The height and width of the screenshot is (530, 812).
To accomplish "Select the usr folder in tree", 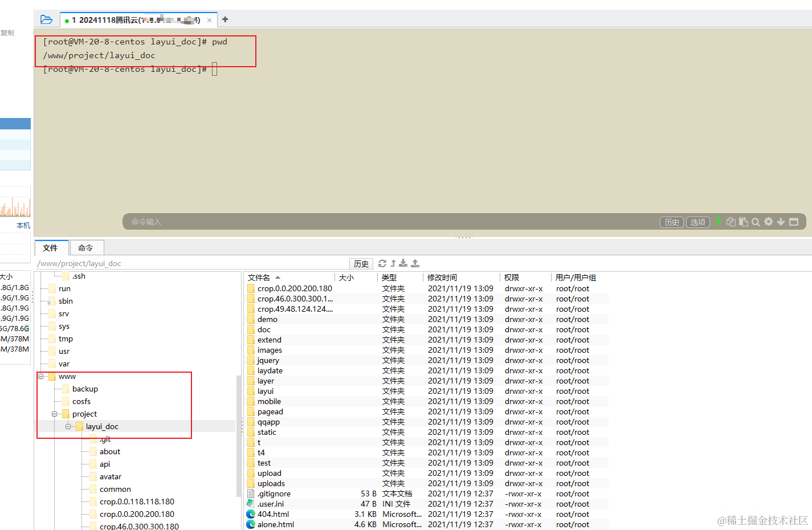I will 64,351.
